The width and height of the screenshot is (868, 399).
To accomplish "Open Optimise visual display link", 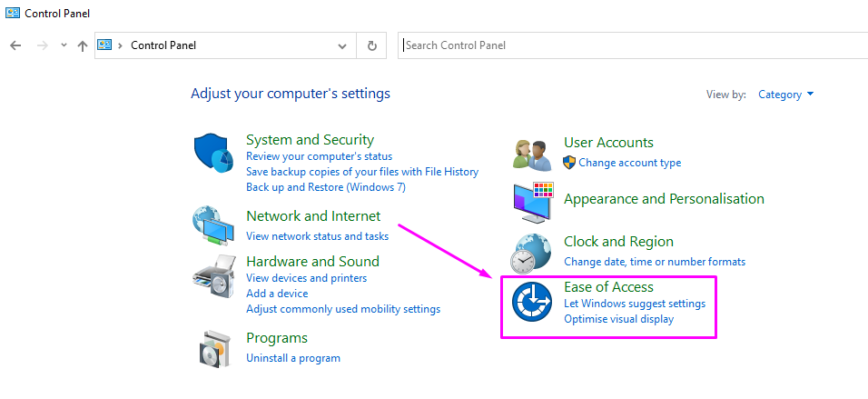I will pyautogui.click(x=618, y=319).
